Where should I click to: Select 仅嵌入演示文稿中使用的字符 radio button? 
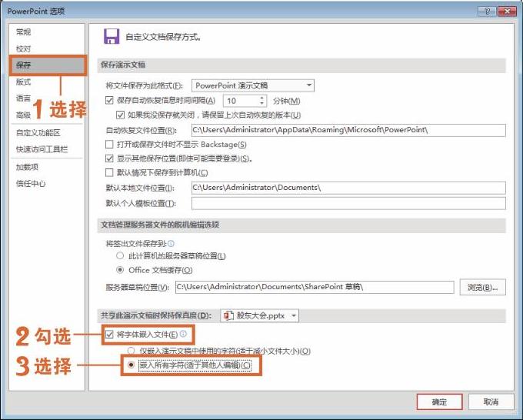click(131, 351)
